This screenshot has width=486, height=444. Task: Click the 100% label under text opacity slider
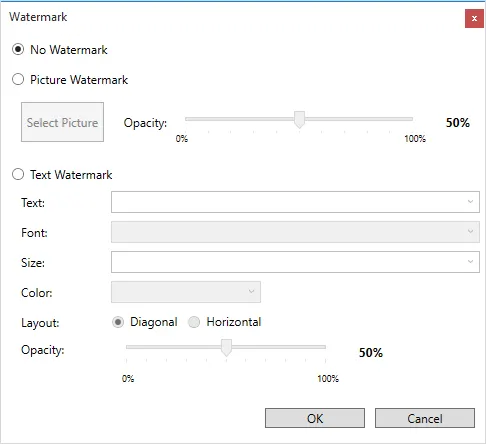(328, 378)
